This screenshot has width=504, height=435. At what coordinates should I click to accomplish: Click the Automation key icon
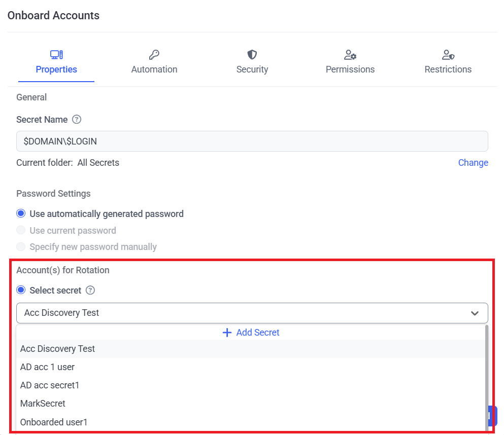[154, 55]
